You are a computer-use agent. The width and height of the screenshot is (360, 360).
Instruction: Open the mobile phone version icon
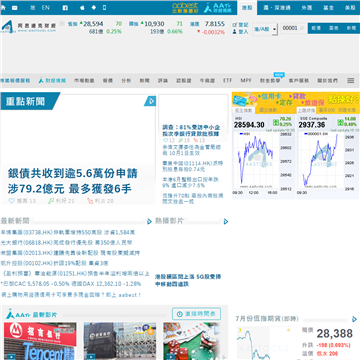(x=105, y=8)
